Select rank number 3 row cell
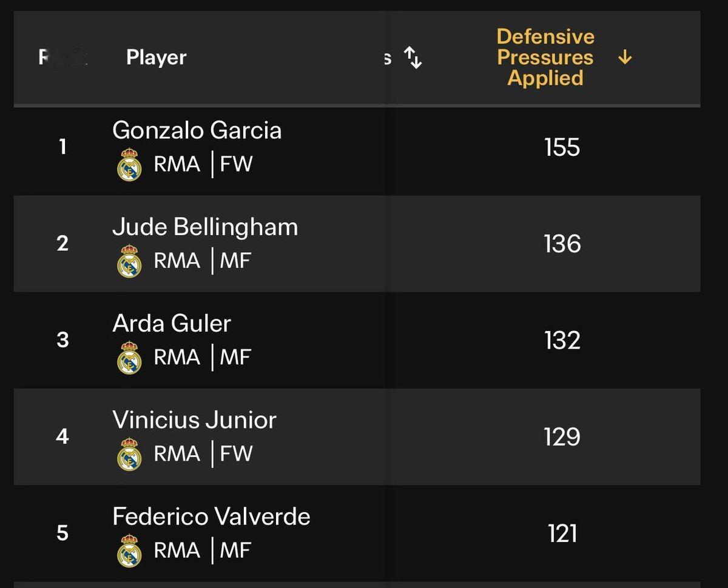728x588 pixels. pyautogui.click(x=62, y=340)
